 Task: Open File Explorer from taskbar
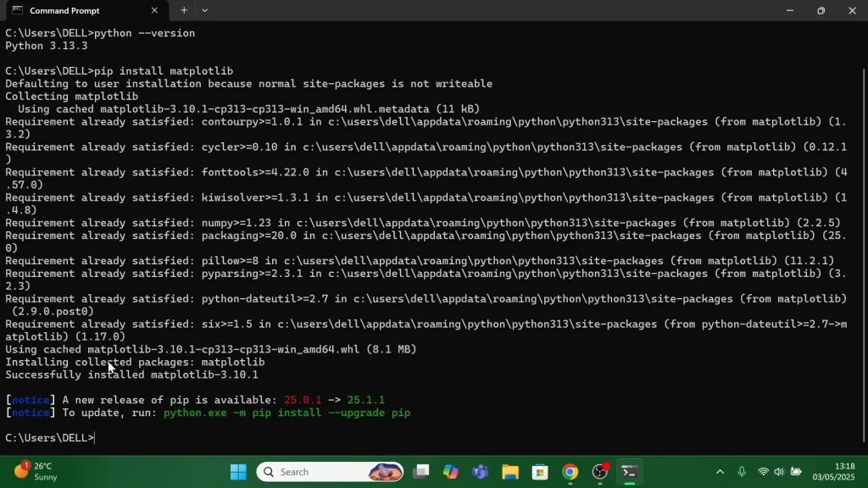(510, 472)
